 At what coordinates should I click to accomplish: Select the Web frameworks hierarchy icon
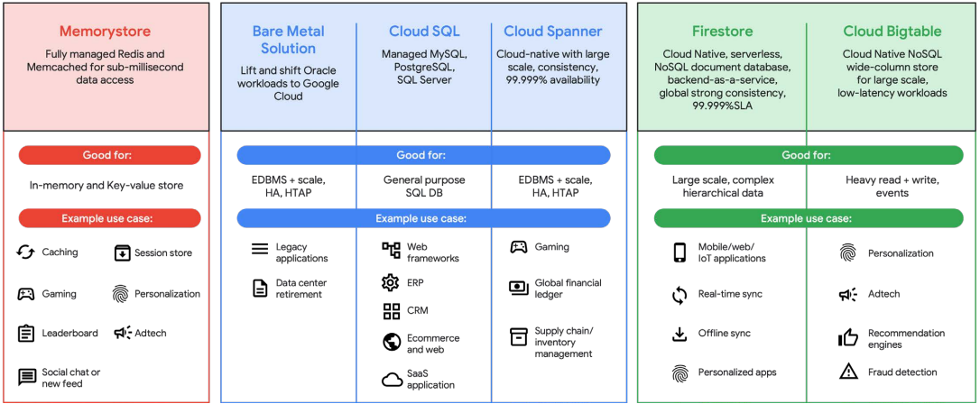[392, 251]
